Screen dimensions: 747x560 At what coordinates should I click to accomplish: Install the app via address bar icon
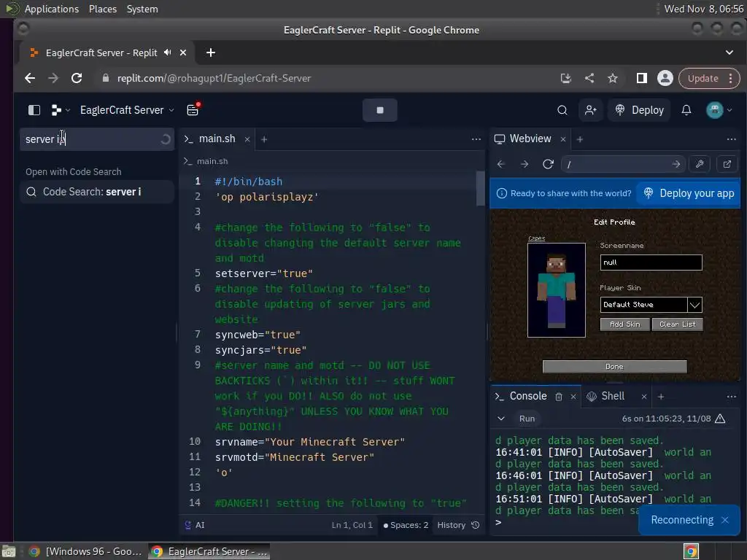[x=565, y=78]
